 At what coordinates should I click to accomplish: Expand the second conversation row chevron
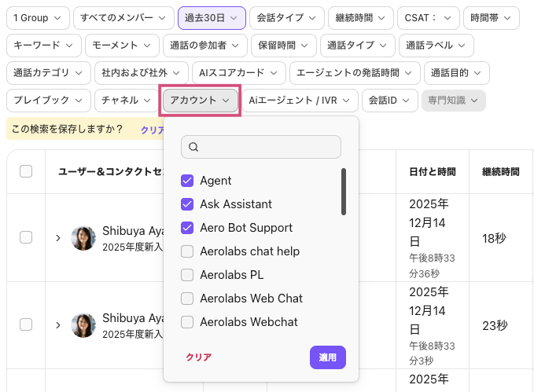[57, 325]
